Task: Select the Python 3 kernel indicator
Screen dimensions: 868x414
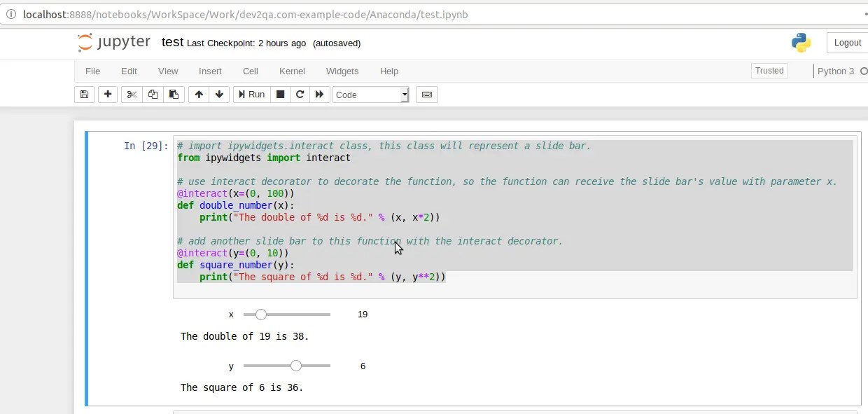Action: tap(837, 71)
